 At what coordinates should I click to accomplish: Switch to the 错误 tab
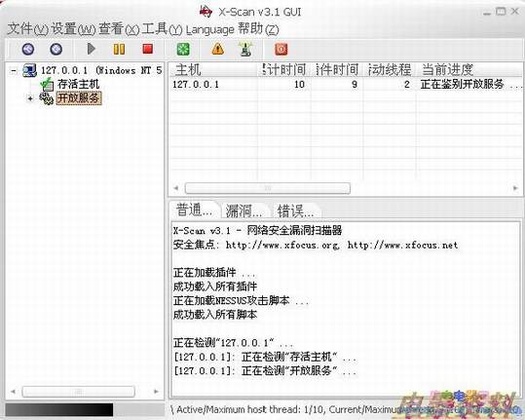tap(295, 210)
